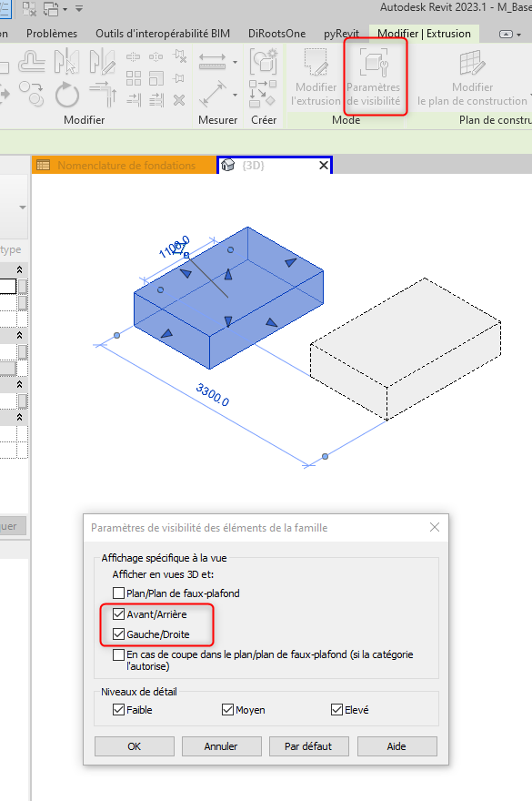Collapse the fourth properties group chevron
The width and height of the screenshot is (532, 801).
[19, 418]
